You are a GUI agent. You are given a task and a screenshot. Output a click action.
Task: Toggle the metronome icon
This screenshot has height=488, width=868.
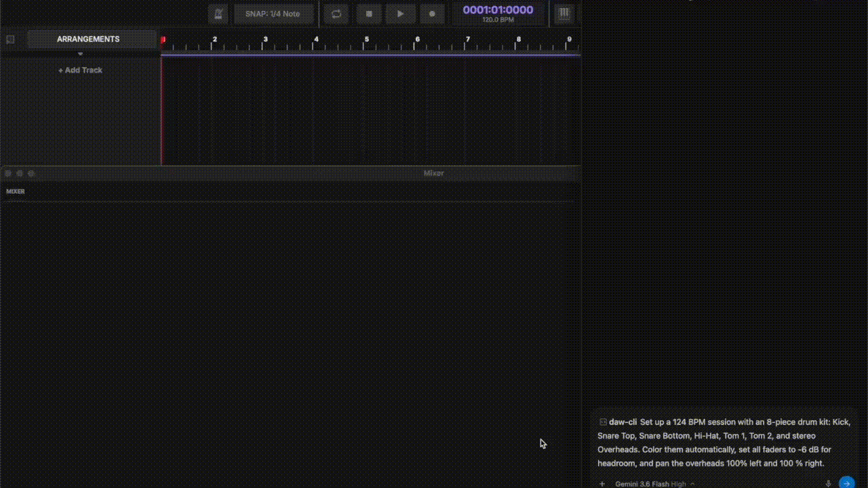[x=218, y=14]
